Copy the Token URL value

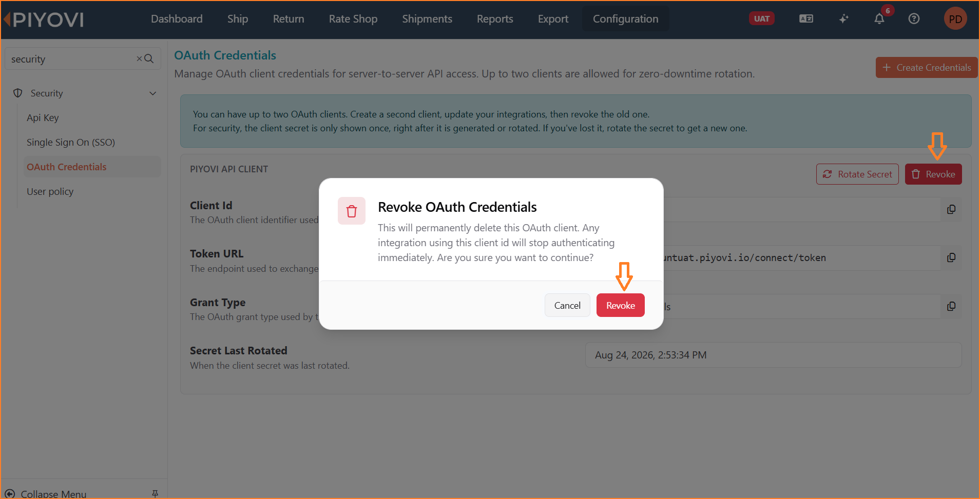(951, 257)
